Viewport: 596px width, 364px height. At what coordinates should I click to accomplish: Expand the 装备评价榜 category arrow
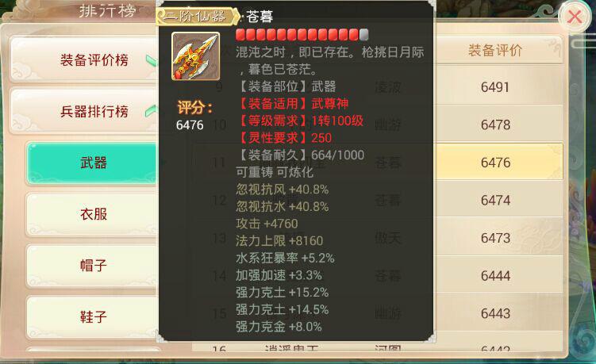151,60
